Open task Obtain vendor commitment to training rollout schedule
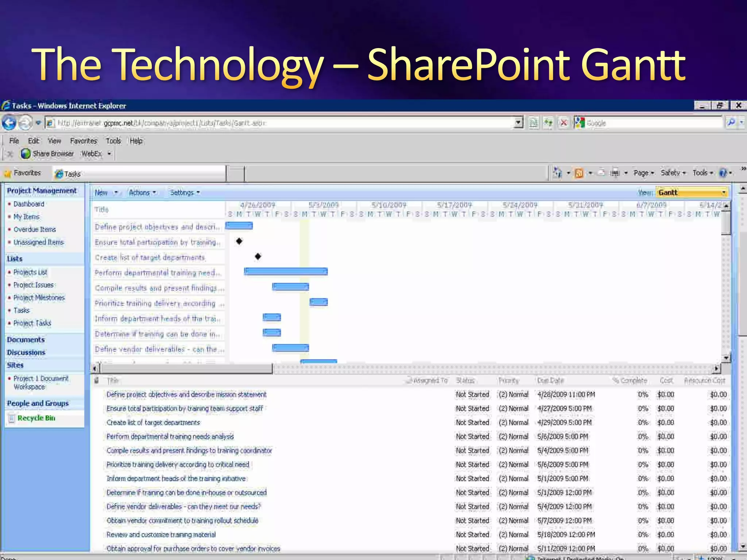The width and height of the screenshot is (747, 560). [x=182, y=521]
